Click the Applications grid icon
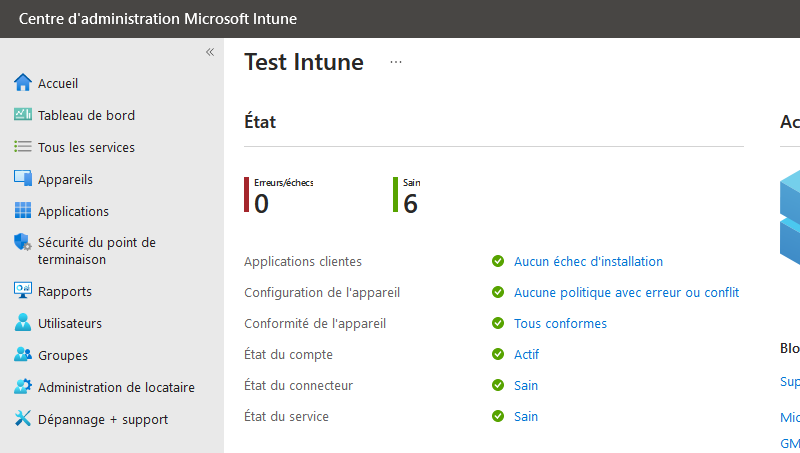The image size is (800, 453). tap(23, 211)
